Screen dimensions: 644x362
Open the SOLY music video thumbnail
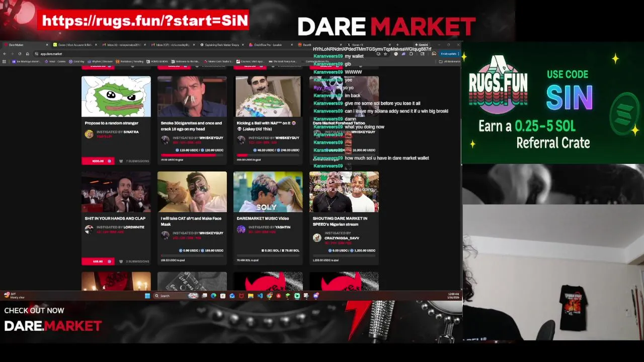click(x=268, y=192)
